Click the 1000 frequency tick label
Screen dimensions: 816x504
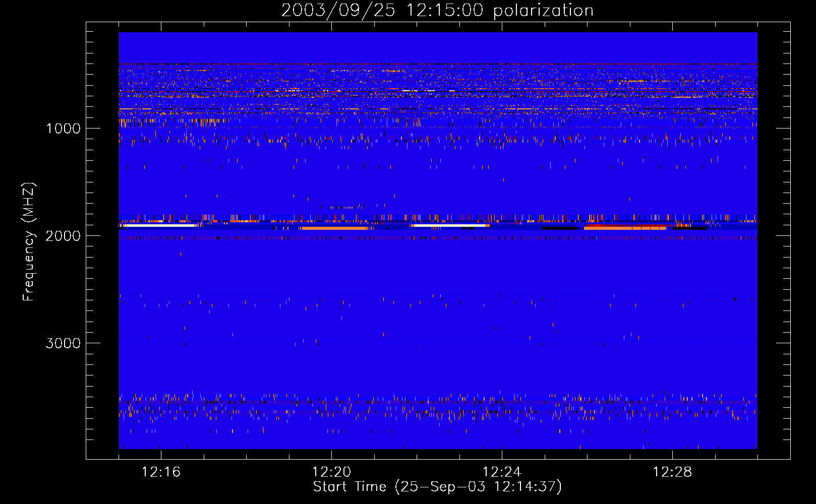pos(63,129)
